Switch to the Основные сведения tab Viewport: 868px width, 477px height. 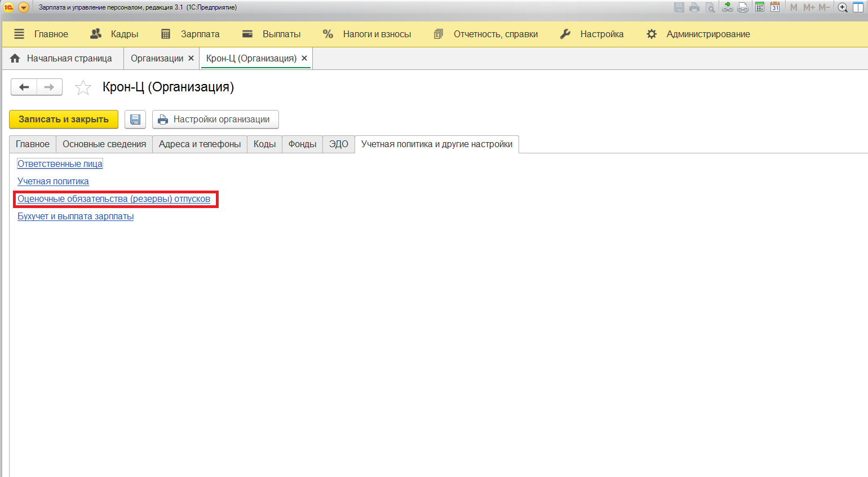pos(104,144)
